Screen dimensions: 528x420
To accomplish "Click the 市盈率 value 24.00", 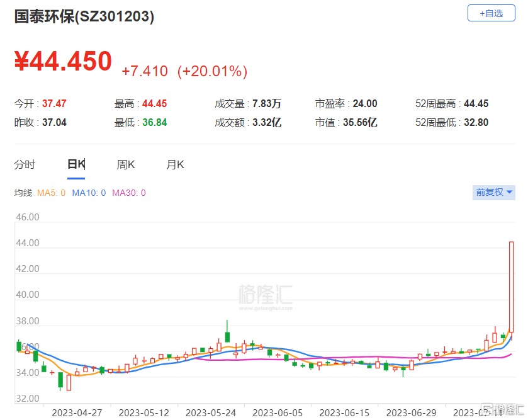I will tap(365, 104).
